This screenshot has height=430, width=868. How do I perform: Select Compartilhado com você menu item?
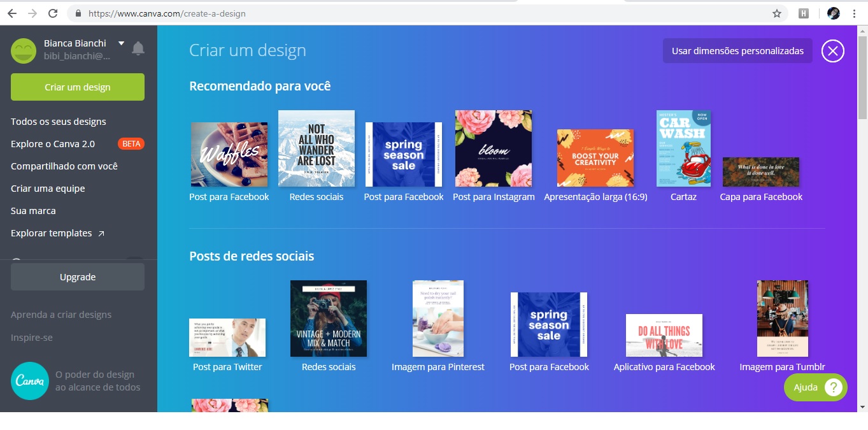[64, 166]
